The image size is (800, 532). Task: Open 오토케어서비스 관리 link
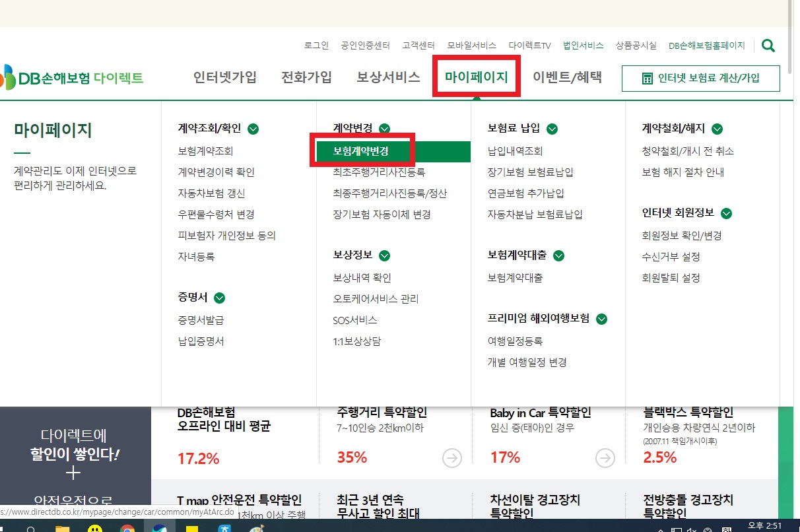[x=376, y=299]
